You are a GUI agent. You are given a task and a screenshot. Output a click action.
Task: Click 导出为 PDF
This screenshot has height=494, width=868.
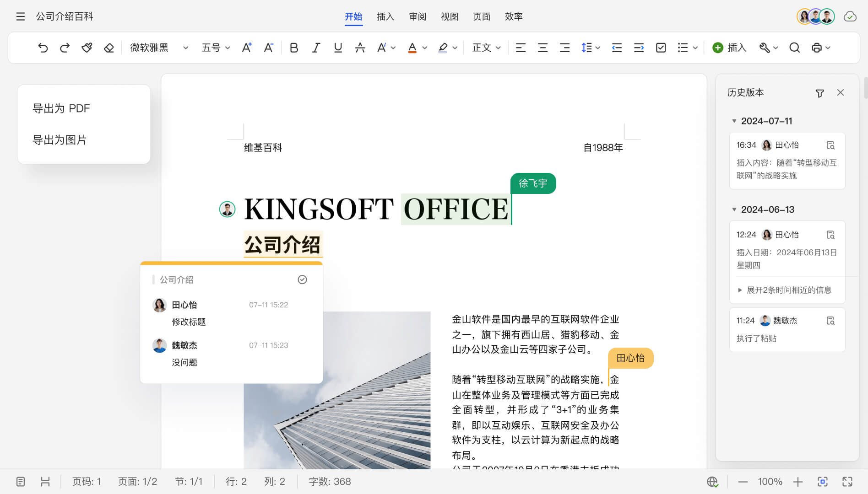pyautogui.click(x=61, y=108)
